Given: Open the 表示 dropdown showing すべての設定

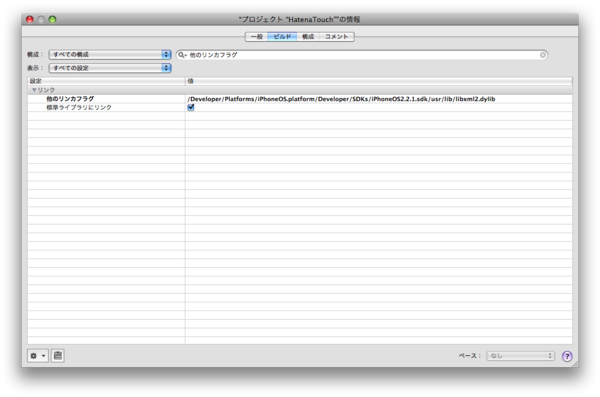Looking at the screenshot, I should 110,68.
